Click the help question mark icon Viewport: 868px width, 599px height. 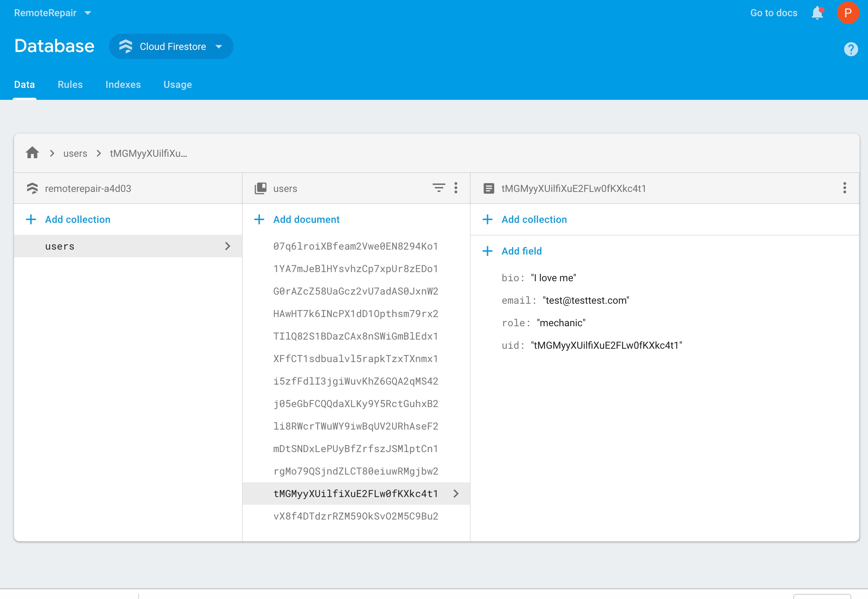coord(850,49)
